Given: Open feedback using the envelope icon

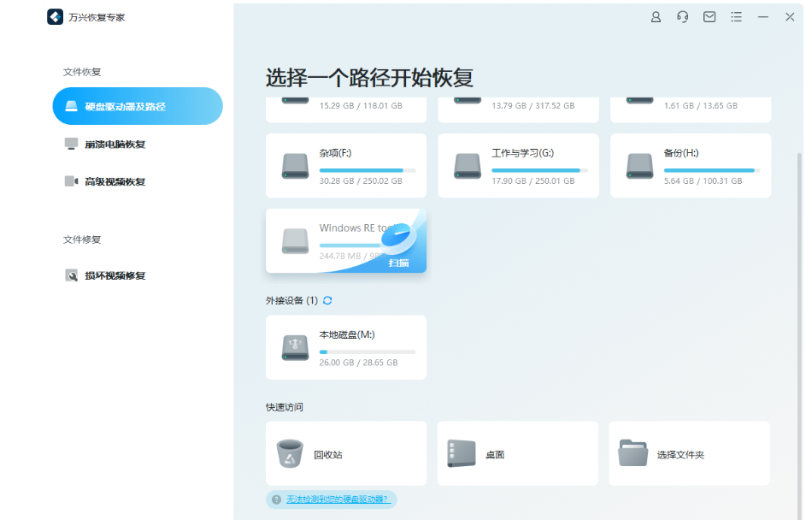Looking at the screenshot, I should coord(709,16).
